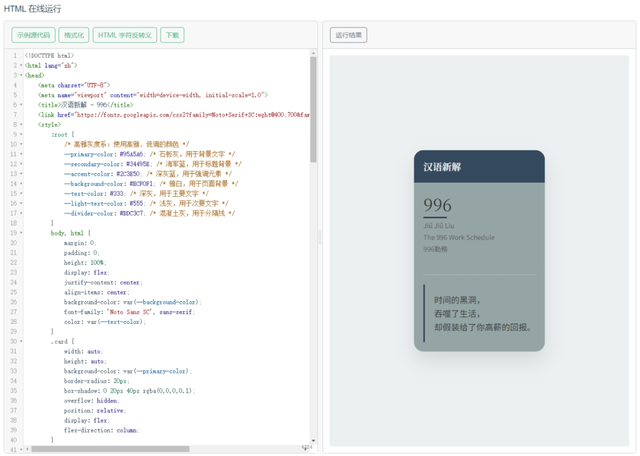The image size is (640, 456).
Task: Click the title 汉语新解 - 996 code line
Action: coord(85,105)
